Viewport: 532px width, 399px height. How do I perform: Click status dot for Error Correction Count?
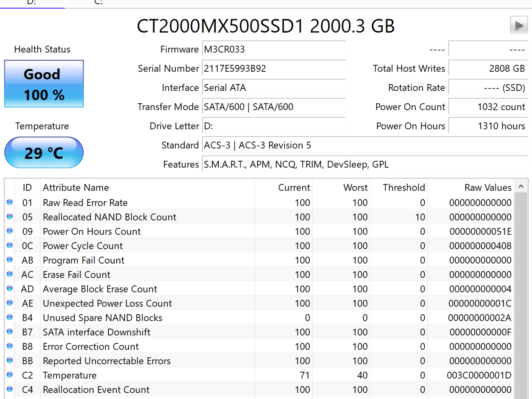click(x=10, y=346)
